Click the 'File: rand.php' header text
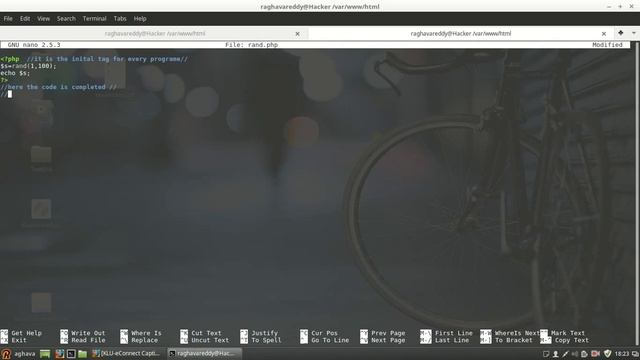This screenshot has height=360, width=640. click(251, 45)
